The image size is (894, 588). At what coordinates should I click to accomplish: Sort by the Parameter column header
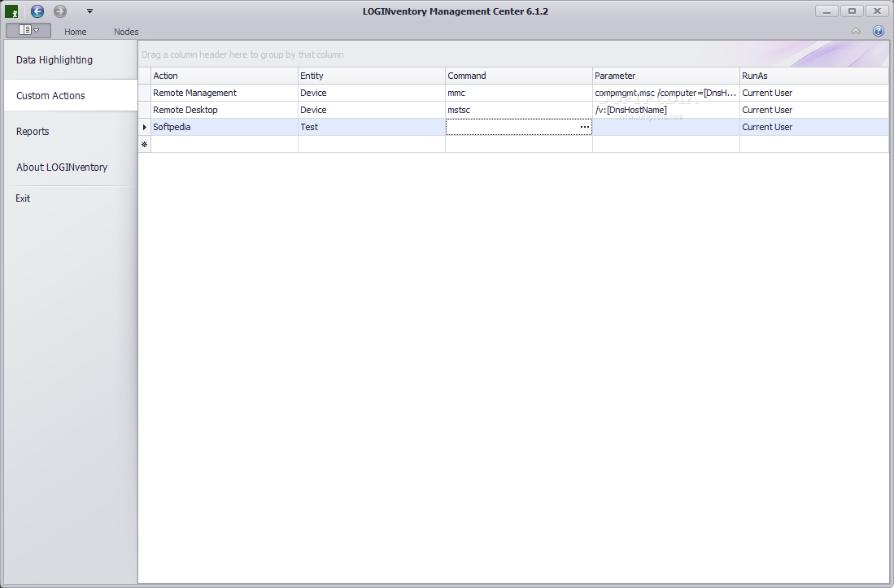coord(666,76)
